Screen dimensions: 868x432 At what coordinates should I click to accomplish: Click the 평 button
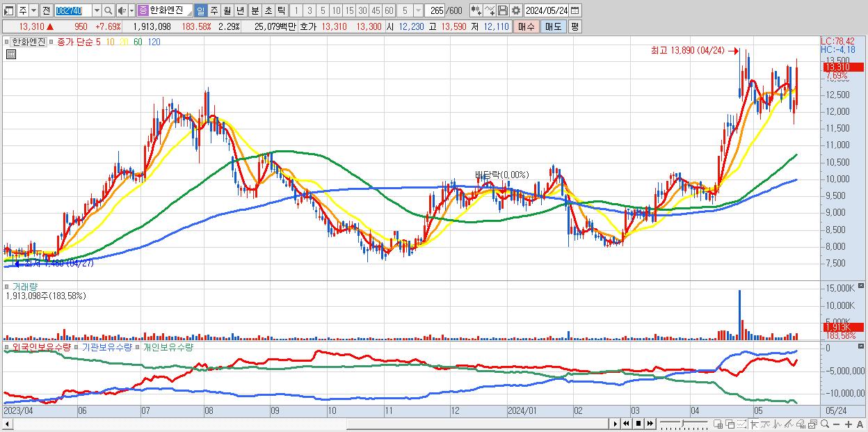[574, 26]
